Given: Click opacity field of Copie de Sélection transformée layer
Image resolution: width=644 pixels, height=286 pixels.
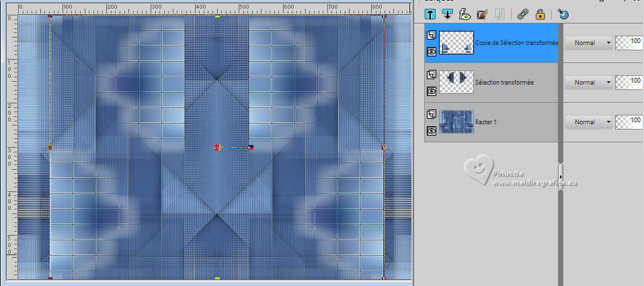Looking at the screenshot, I should coord(629,43).
